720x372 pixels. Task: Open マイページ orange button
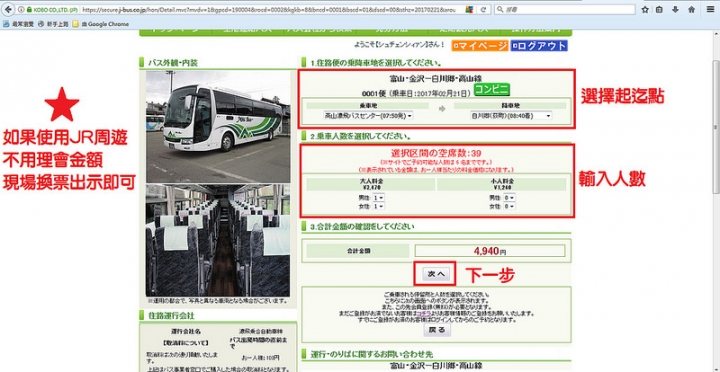point(479,45)
